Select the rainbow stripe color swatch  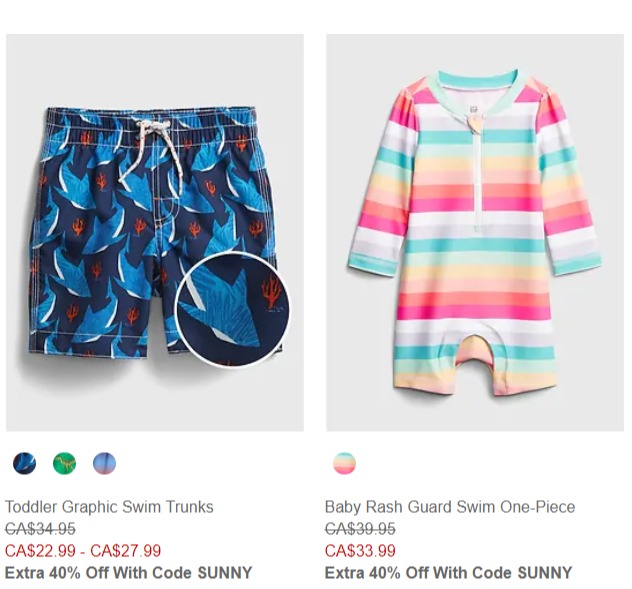(344, 463)
